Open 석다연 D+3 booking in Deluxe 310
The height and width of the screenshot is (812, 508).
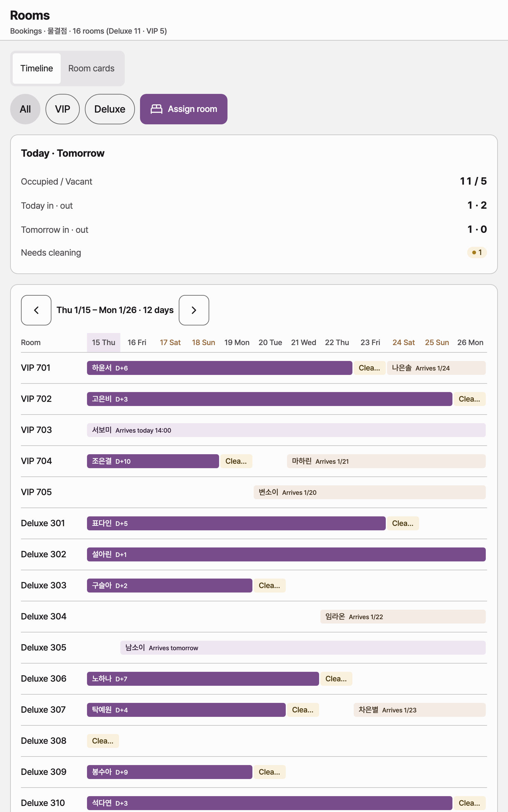[x=270, y=803]
